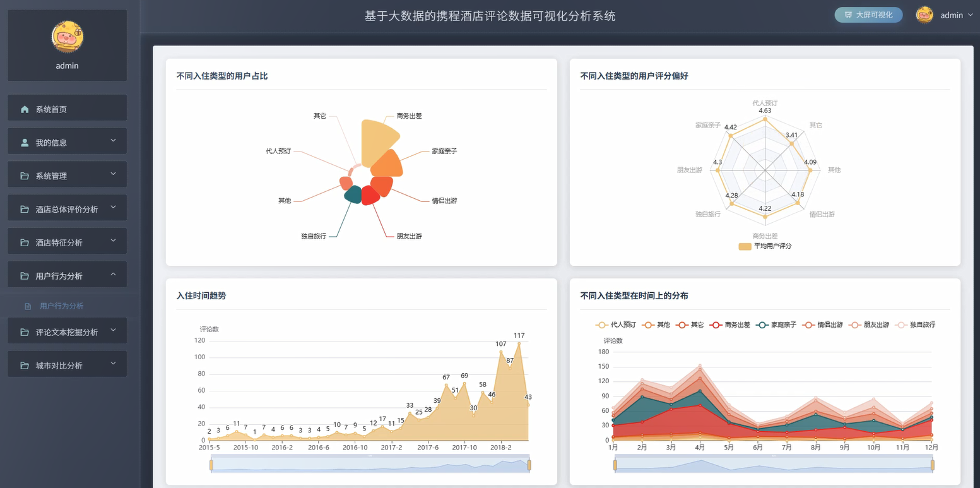Toggle 情侣出游 legend series
The width and height of the screenshot is (980, 488).
(822, 324)
